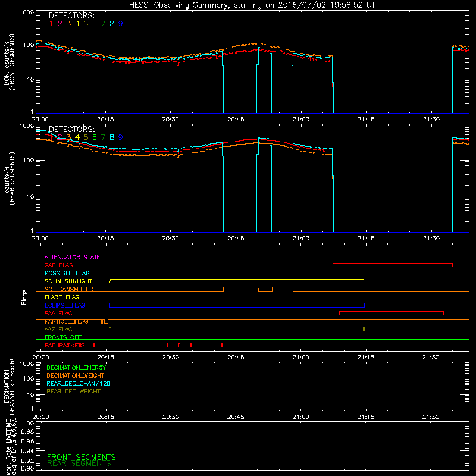Click the DECIMATION_WEIGHT legend entry

point(76,375)
